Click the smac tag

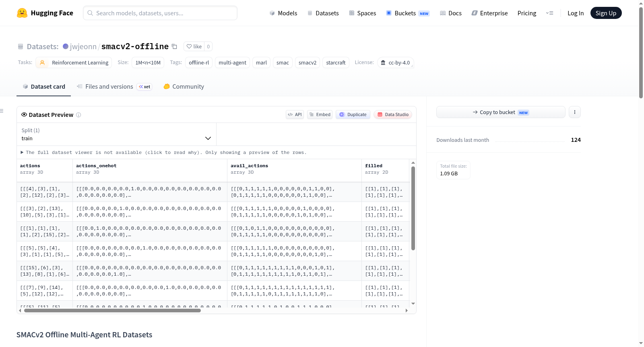coord(283,62)
